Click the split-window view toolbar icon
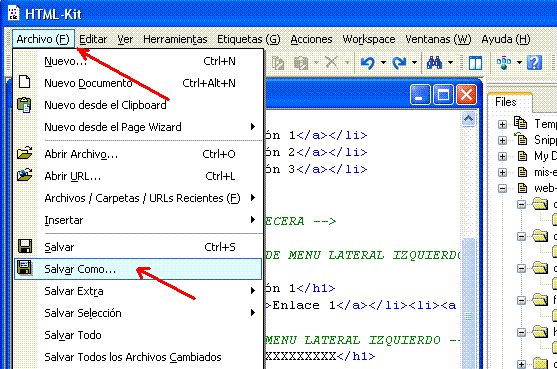The width and height of the screenshot is (557, 369). pos(475,63)
